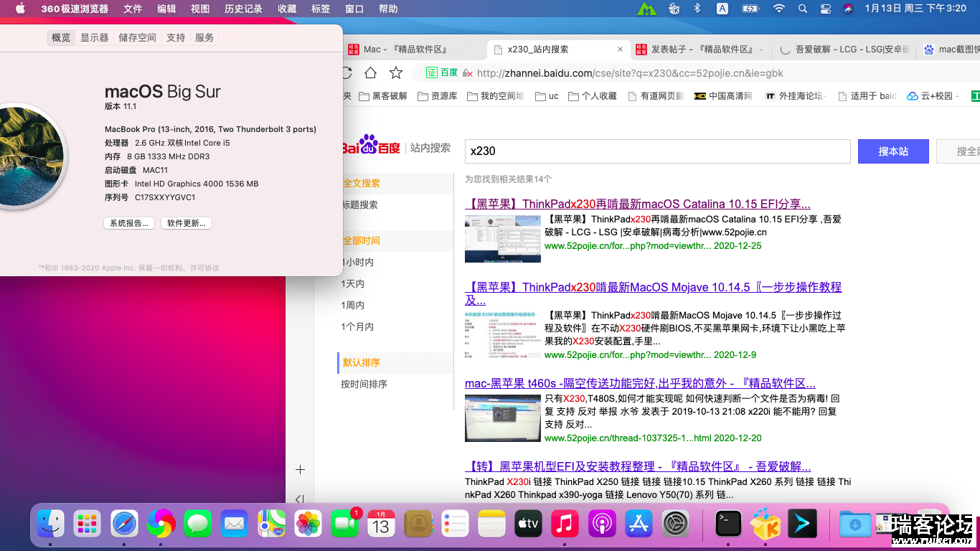980x551 pixels.
Task: Open the 历史记录 menu
Action: point(243,9)
